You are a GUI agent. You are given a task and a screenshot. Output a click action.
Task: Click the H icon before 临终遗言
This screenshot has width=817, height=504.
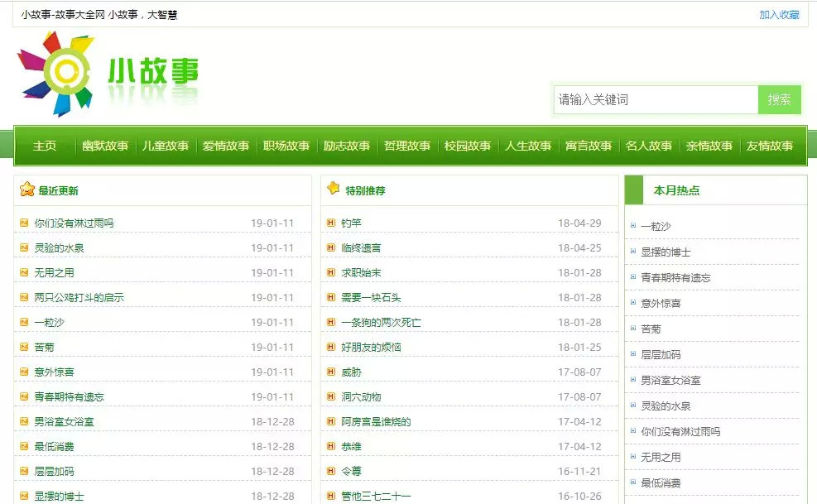pyautogui.click(x=330, y=247)
